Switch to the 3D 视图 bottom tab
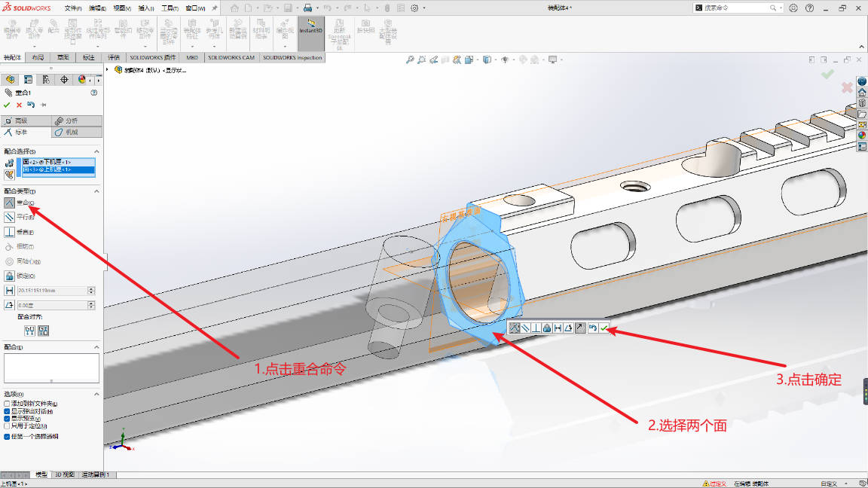This screenshot has width=868, height=488. coord(65,474)
